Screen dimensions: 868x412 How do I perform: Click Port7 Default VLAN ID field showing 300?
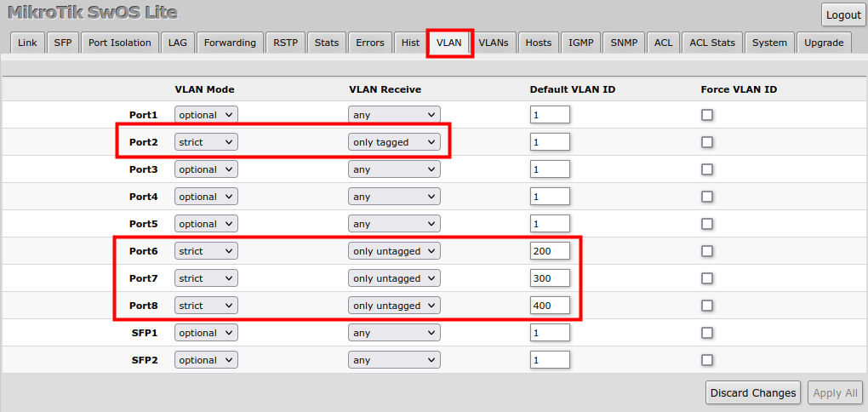[x=550, y=278]
